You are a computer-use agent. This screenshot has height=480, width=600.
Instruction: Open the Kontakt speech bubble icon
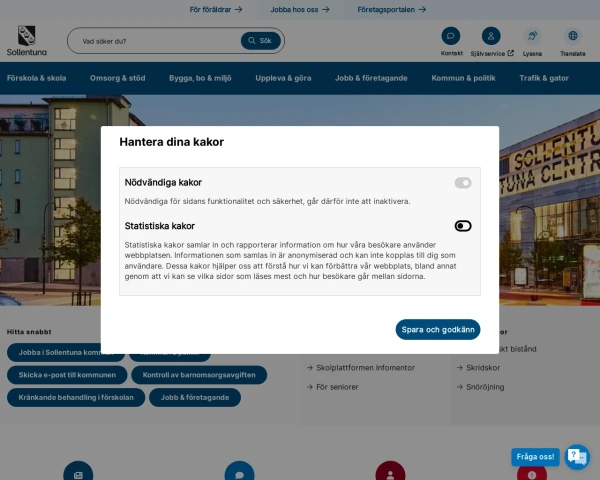point(451,36)
